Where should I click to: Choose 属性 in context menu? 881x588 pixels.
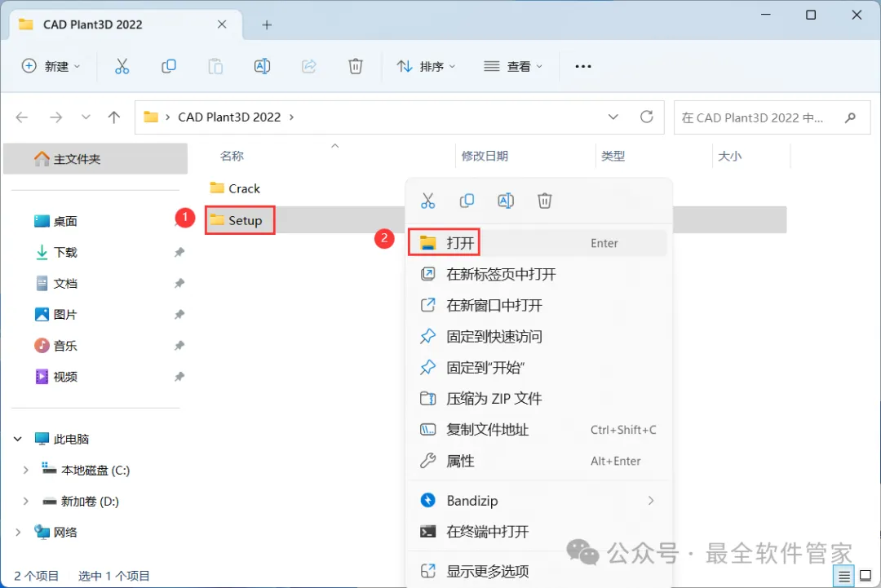click(x=537, y=461)
